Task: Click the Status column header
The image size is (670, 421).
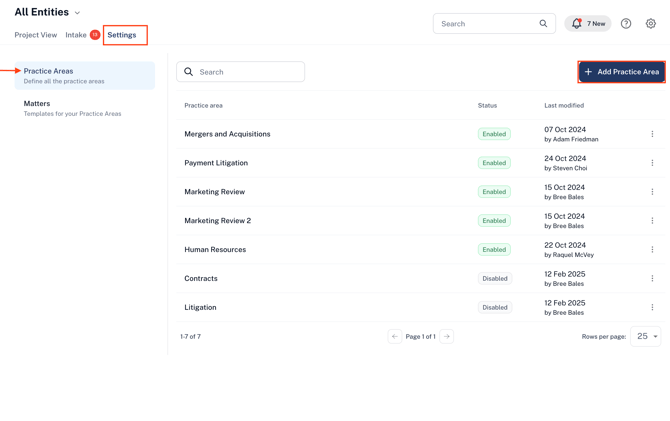Action: (x=487, y=106)
